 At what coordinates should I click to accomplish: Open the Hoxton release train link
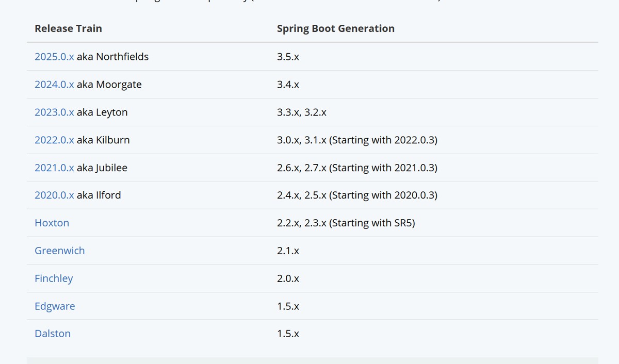click(52, 223)
